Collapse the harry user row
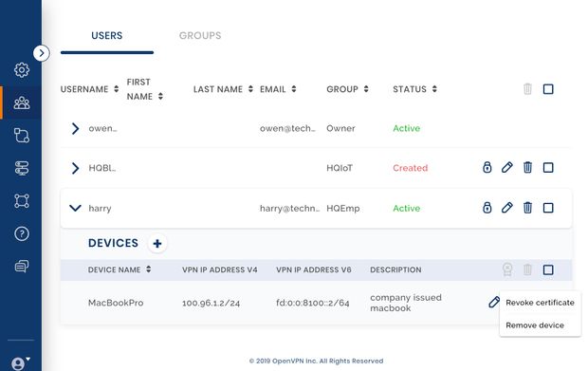This screenshot has height=371, width=588. [75, 208]
